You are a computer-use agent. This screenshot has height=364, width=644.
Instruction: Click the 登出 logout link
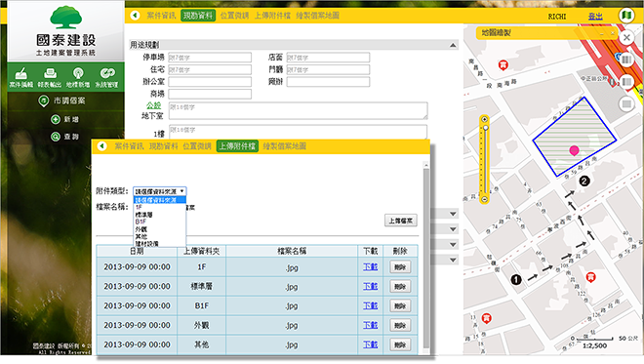(x=595, y=17)
